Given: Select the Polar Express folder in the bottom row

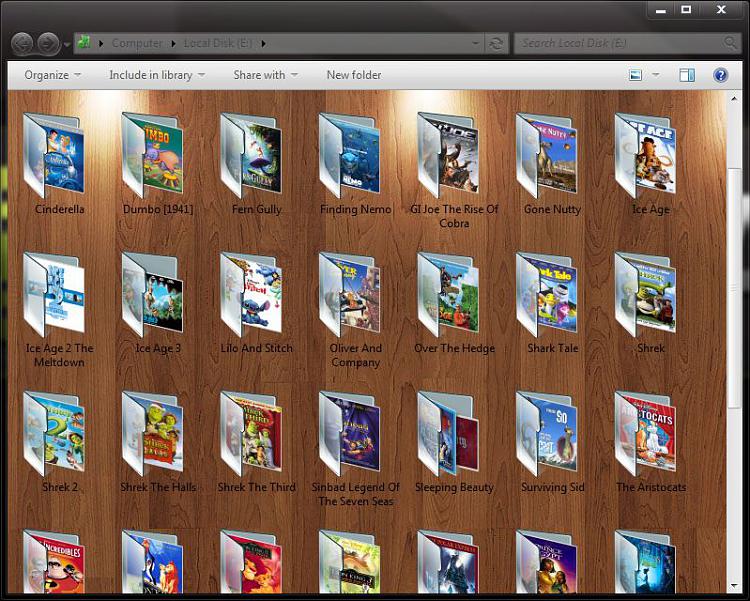Looking at the screenshot, I should pos(448,562).
